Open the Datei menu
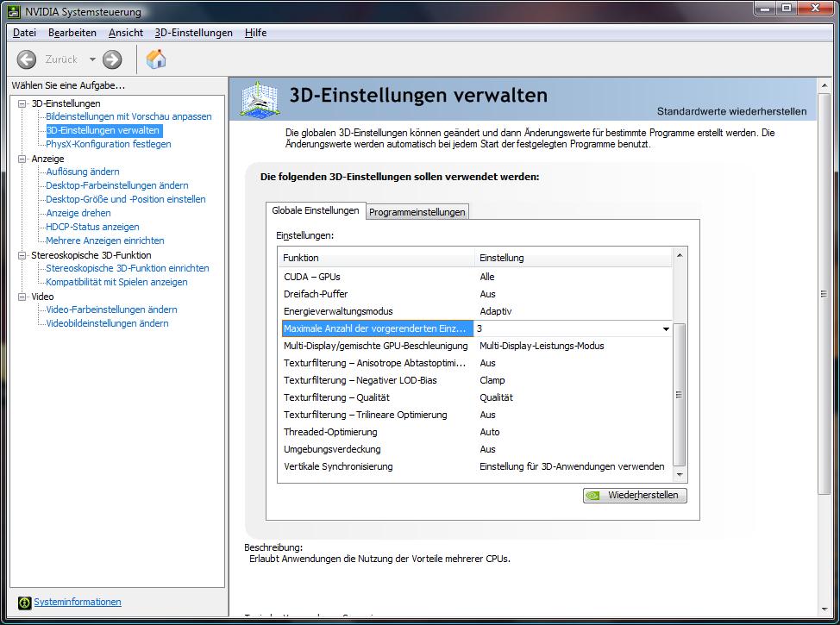The image size is (840, 625). pos(24,33)
